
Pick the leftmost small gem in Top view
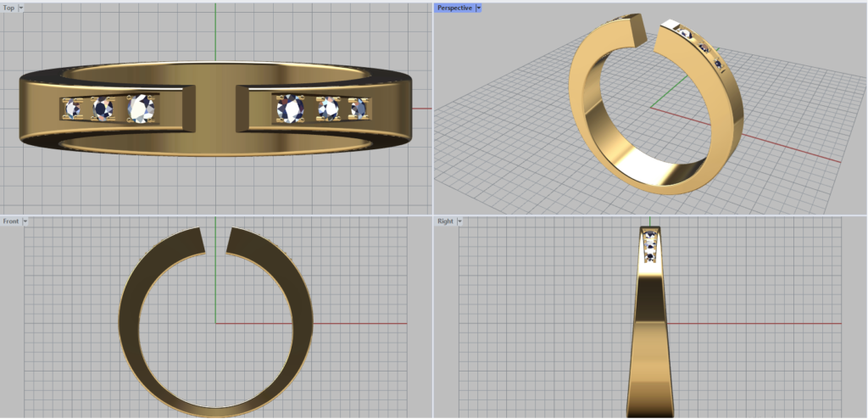pos(72,109)
